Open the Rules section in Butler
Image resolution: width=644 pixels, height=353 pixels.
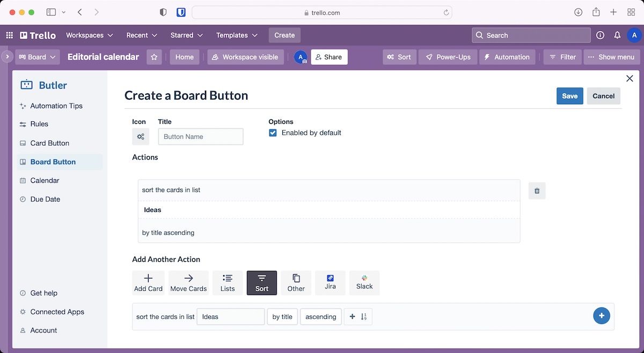click(39, 124)
